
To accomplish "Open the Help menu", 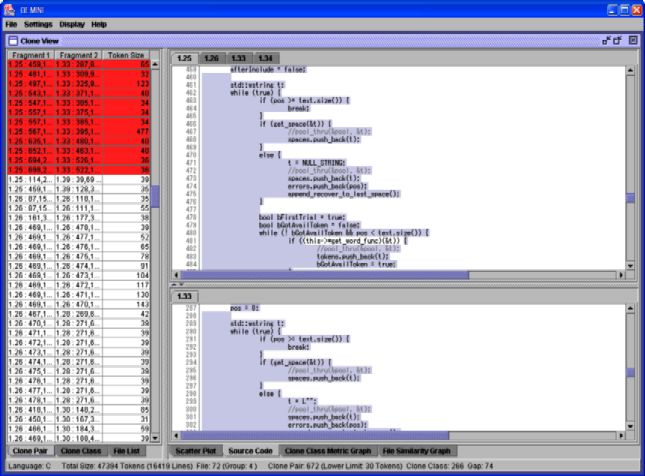I will [98, 23].
